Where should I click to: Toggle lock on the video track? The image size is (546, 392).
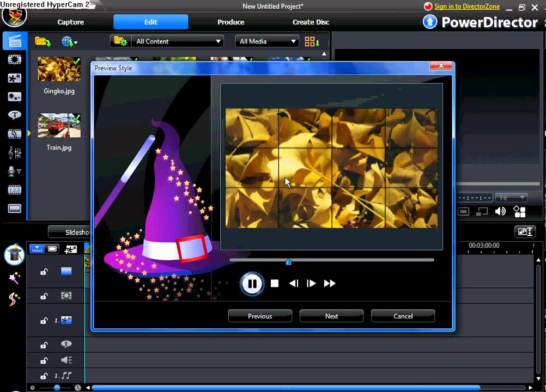pyautogui.click(x=44, y=272)
